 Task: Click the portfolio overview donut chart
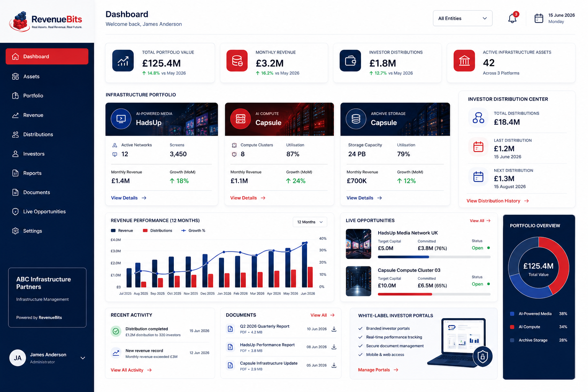(x=539, y=268)
